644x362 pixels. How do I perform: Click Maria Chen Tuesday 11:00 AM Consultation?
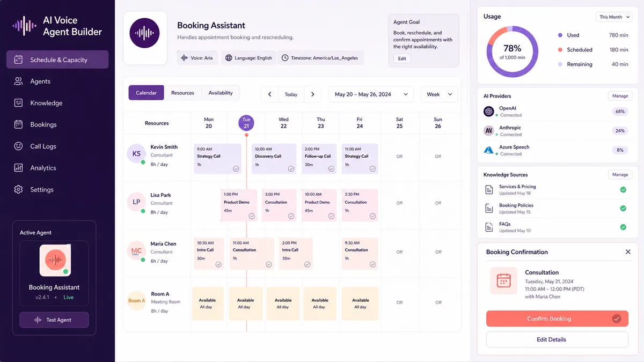(252, 254)
